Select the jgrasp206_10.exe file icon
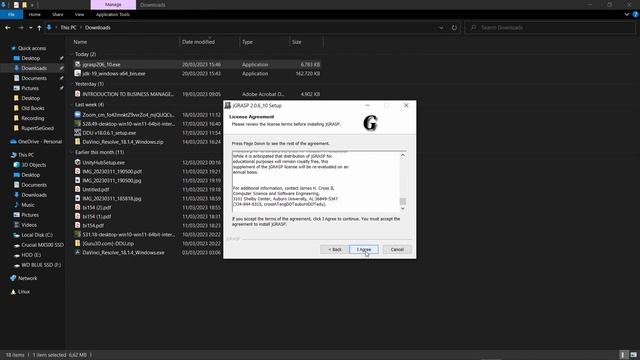The width and height of the screenshot is (640, 360). (78, 64)
